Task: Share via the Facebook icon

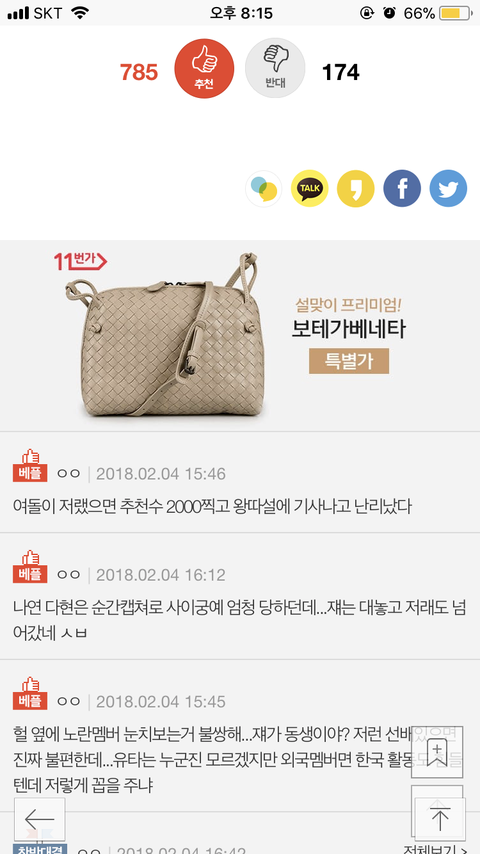Action: pyautogui.click(x=402, y=188)
